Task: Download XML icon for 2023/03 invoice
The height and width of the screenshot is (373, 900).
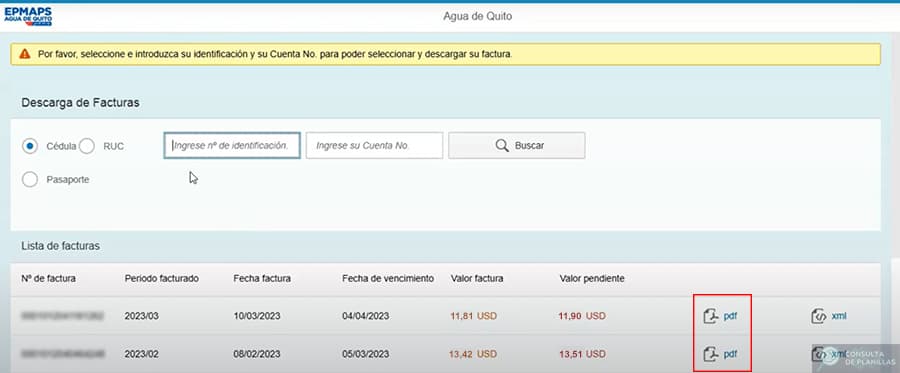Action: [x=818, y=316]
